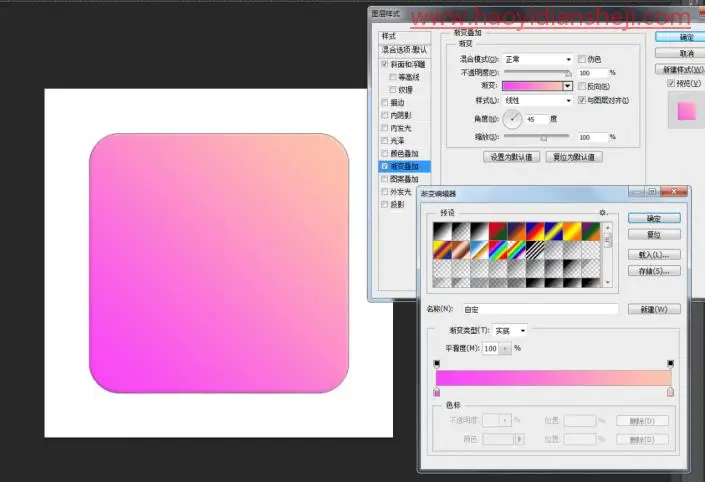Select 混合选项:默认 (Blending Options) item
Screen dimensions: 705x482
coord(404,49)
